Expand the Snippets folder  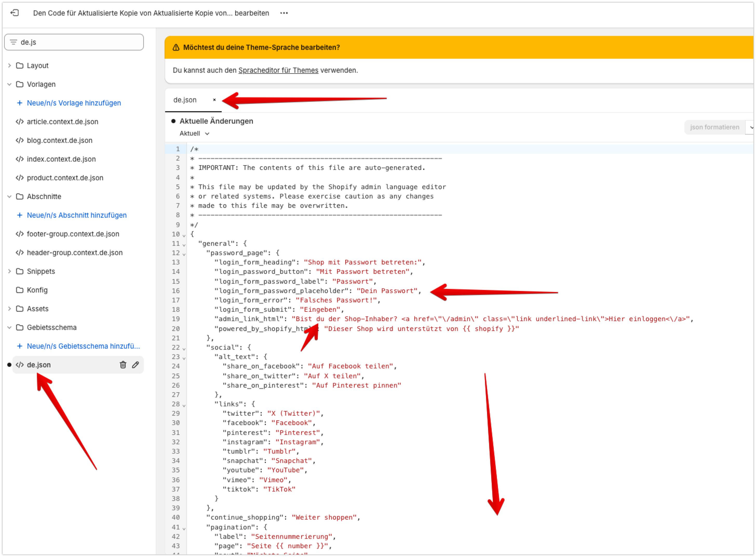[9, 271]
